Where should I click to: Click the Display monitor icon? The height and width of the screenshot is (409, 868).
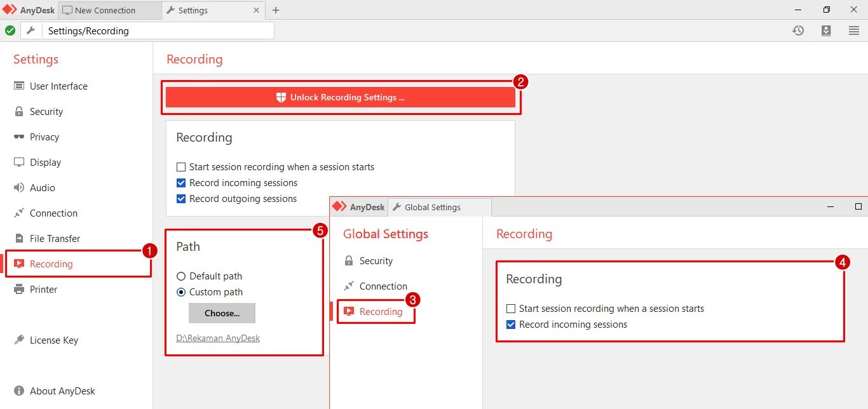point(19,163)
